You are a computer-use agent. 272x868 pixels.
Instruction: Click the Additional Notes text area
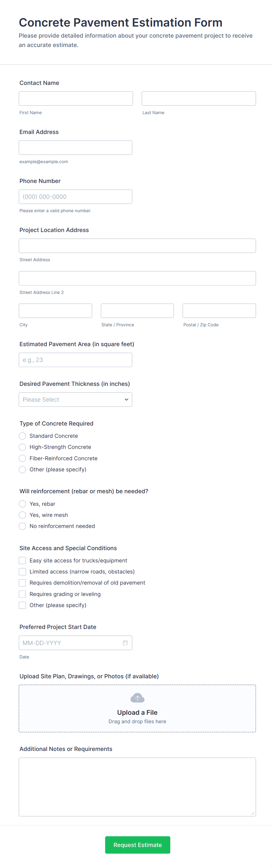(137, 787)
